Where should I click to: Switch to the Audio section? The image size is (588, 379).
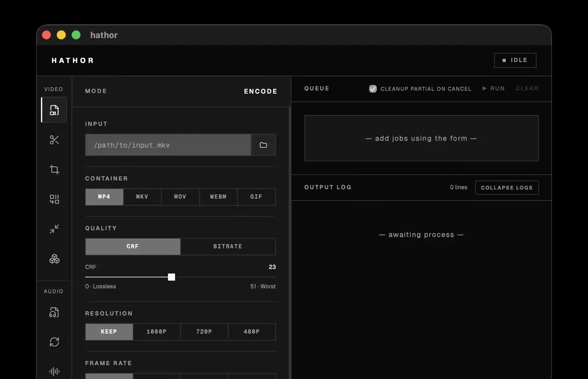[54, 291]
